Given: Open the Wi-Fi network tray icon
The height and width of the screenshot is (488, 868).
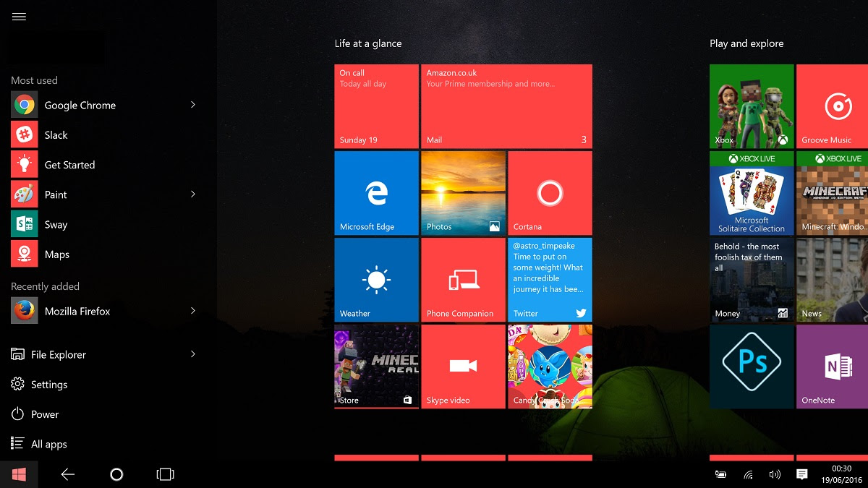Looking at the screenshot, I should 748,475.
